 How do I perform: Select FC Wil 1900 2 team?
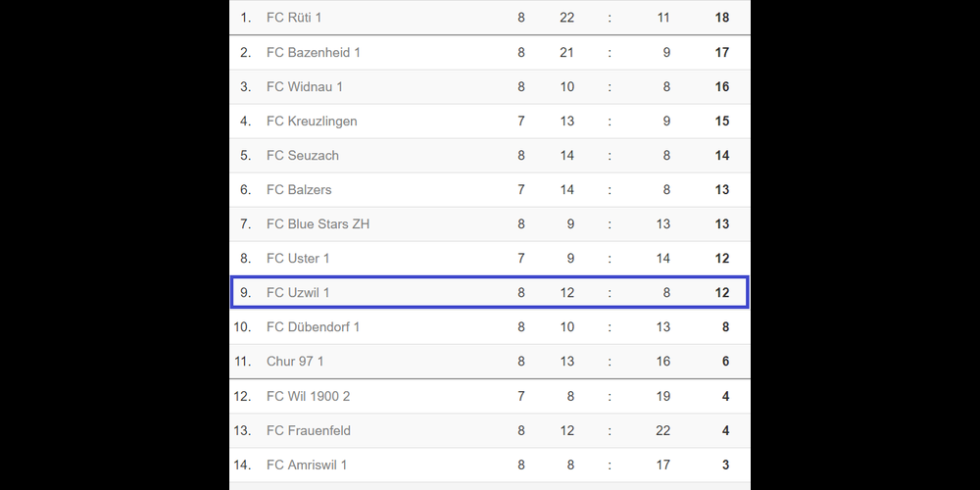pos(308,396)
